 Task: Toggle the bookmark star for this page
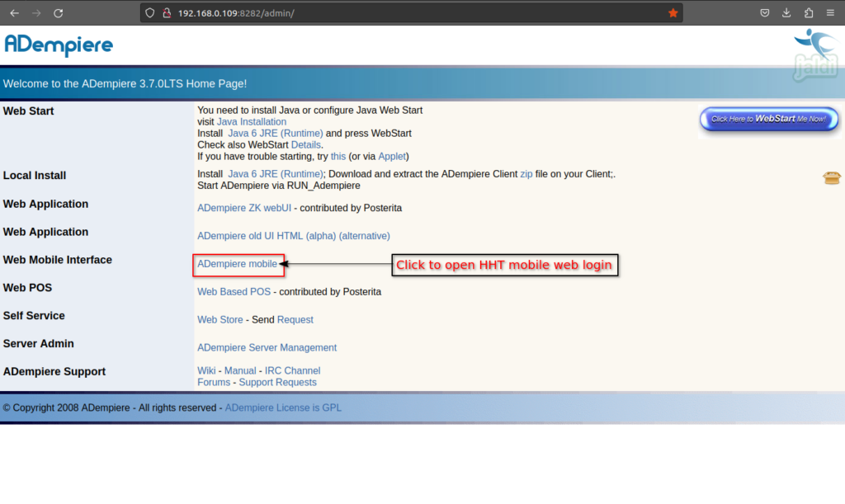tap(673, 13)
